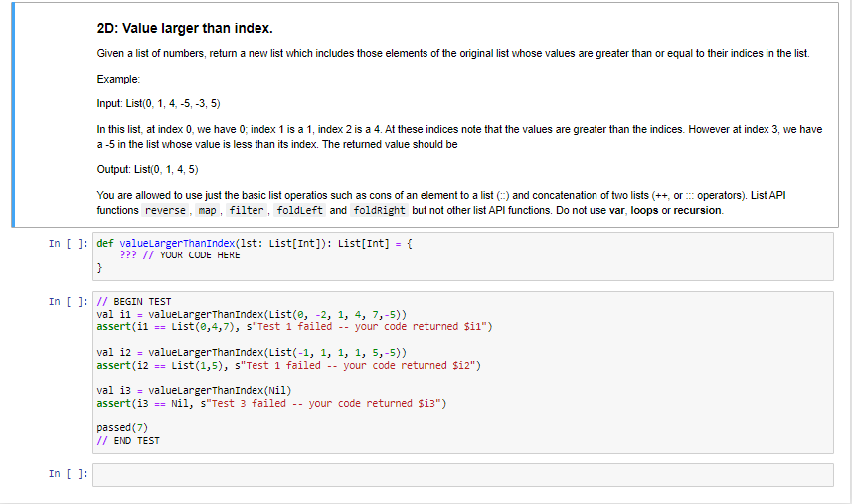Click the '// BEGIN TEST' comment
The image size is (852, 504).
tap(134, 302)
